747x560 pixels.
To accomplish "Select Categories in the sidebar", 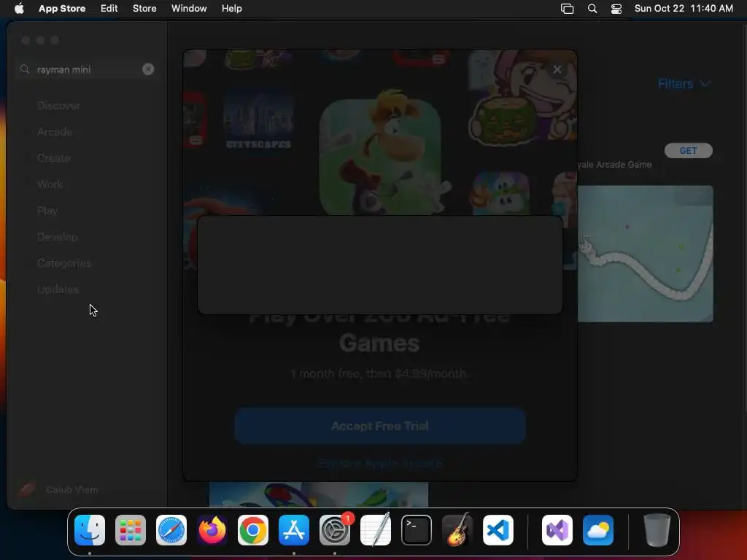I will [x=64, y=262].
